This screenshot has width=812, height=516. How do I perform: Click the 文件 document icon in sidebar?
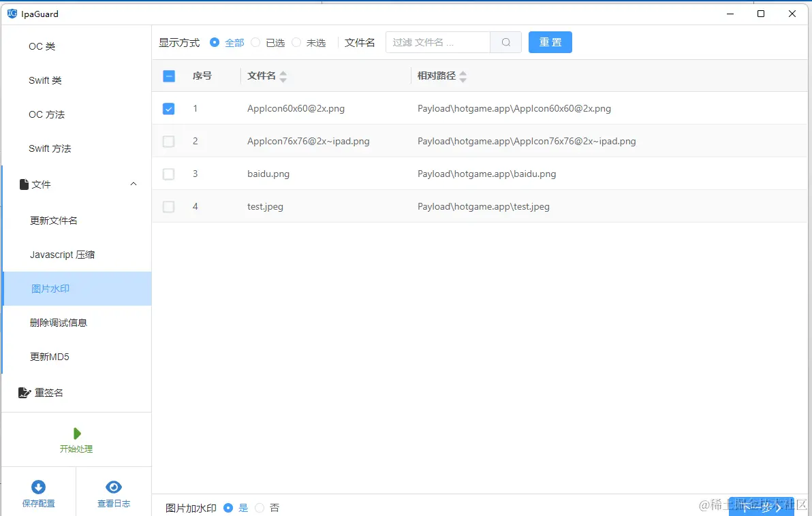pos(24,184)
